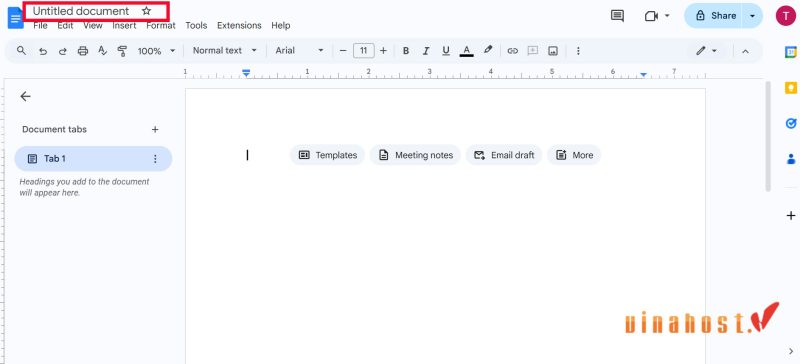Click the Templates chip
Image resolution: width=800 pixels, height=364 pixels.
(328, 155)
